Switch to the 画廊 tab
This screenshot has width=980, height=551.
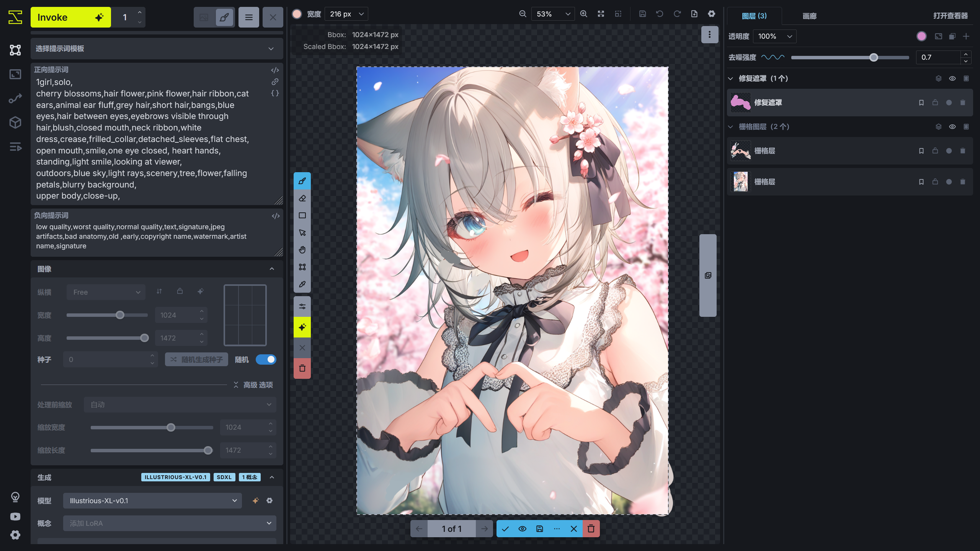point(809,16)
